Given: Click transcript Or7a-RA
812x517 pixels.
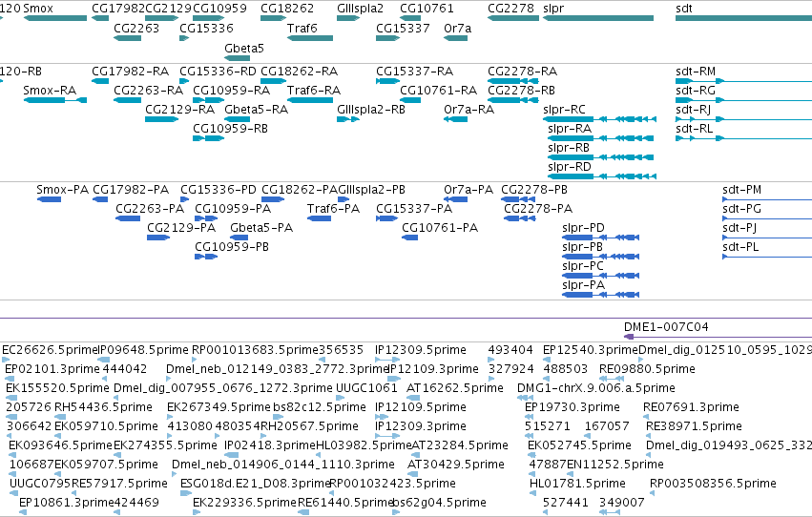Looking at the screenshot, I should [456, 119].
